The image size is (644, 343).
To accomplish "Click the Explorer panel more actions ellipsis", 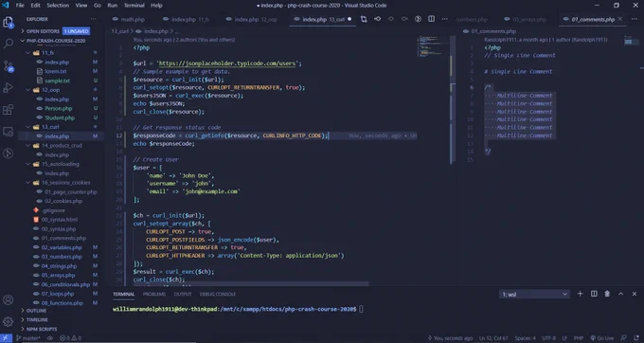I will point(94,19).
